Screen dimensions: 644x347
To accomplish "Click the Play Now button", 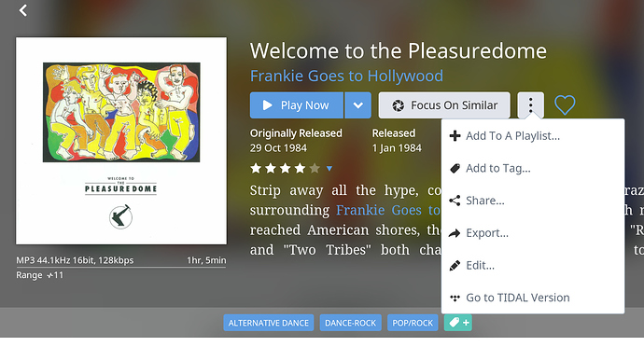I will click(x=297, y=105).
